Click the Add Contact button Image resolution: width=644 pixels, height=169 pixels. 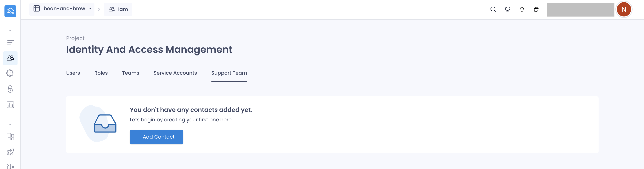tap(156, 137)
